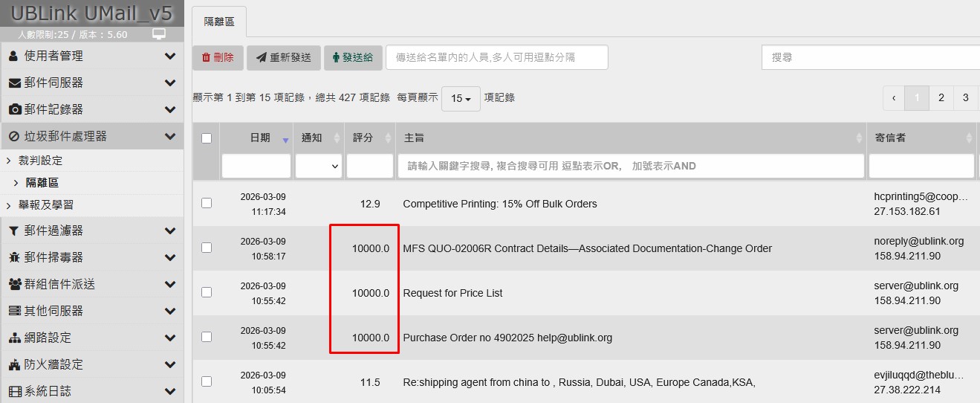Toggle the select-all checkbox in table header
Viewport: 980px width, 403px height.
207,138
